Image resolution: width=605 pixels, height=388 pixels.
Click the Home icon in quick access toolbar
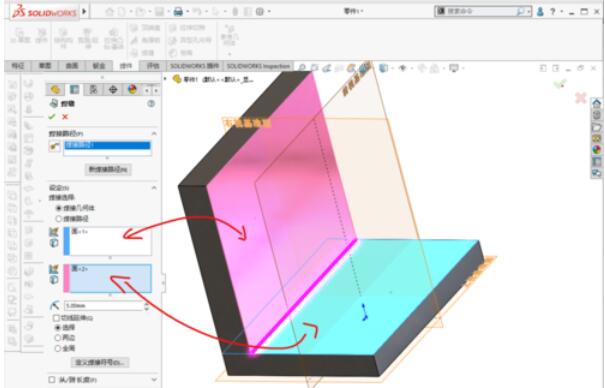point(110,12)
